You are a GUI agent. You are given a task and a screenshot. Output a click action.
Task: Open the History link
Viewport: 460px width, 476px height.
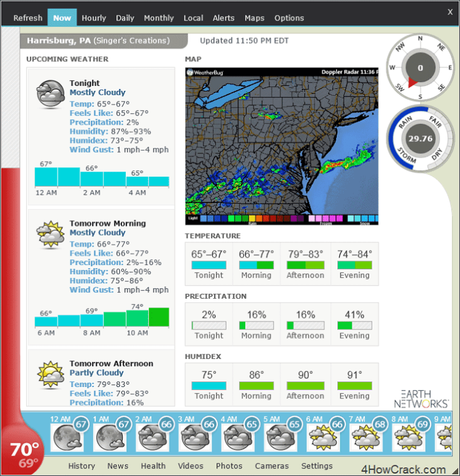pyautogui.click(x=81, y=466)
